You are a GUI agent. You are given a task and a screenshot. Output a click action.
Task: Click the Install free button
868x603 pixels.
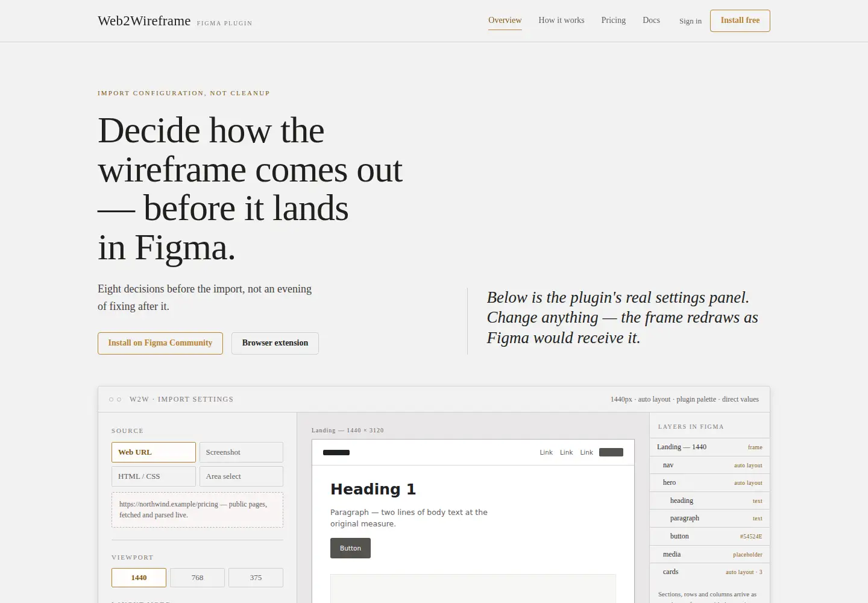point(740,21)
